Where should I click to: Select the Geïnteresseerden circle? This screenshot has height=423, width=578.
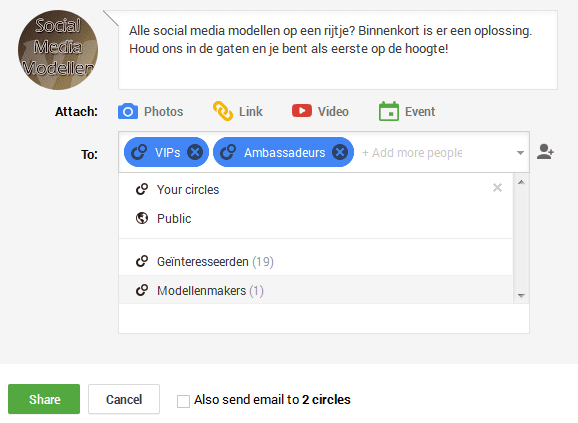tap(316, 262)
